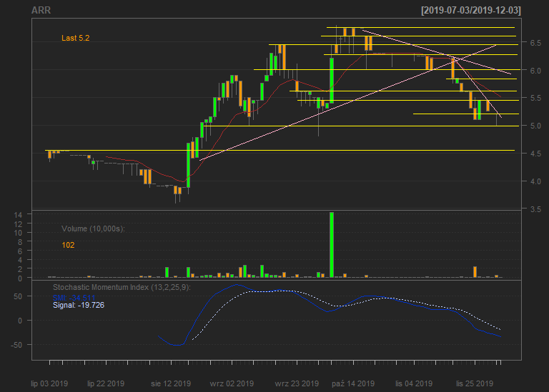549x392 pixels.
Task: Click the 12 volume axis label
Action: tap(18, 223)
